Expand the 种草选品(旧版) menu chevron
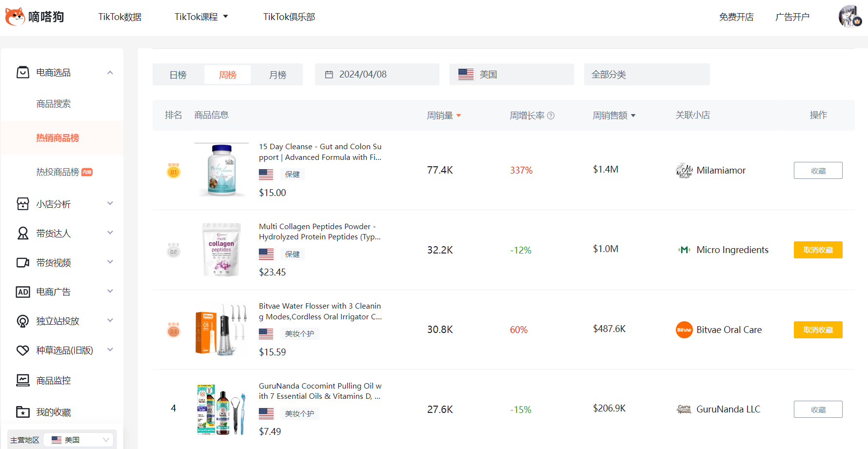The height and width of the screenshot is (449, 868). tap(110, 350)
